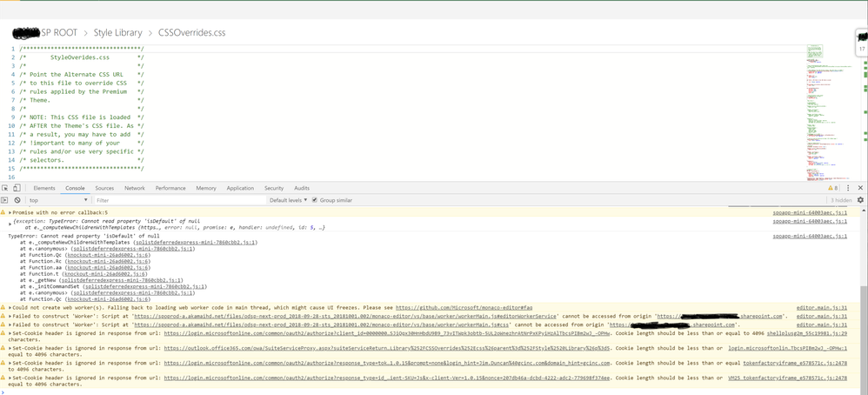Click warning icon beside 'Could not create web worker(s)'
Image resolution: width=868 pixels, height=395 pixels.
(x=3, y=307)
